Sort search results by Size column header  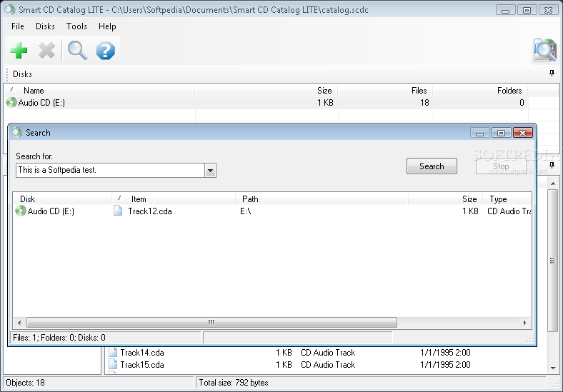tap(444, 199)
